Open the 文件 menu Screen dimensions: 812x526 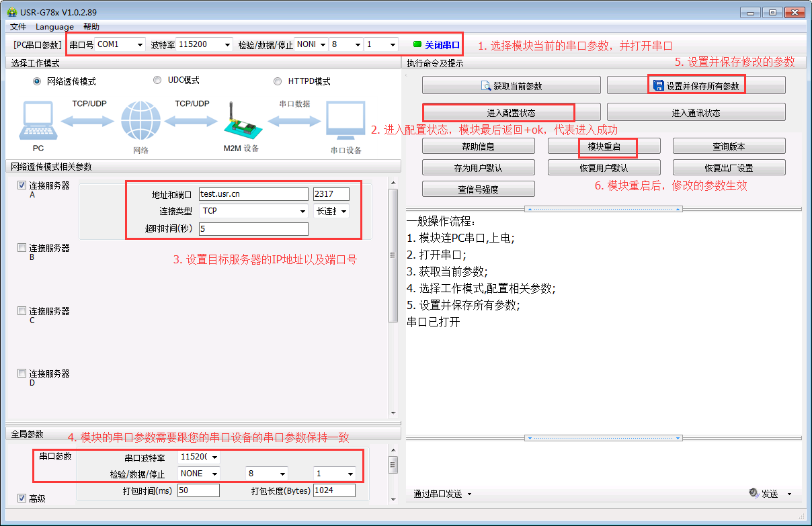[18, 27]
